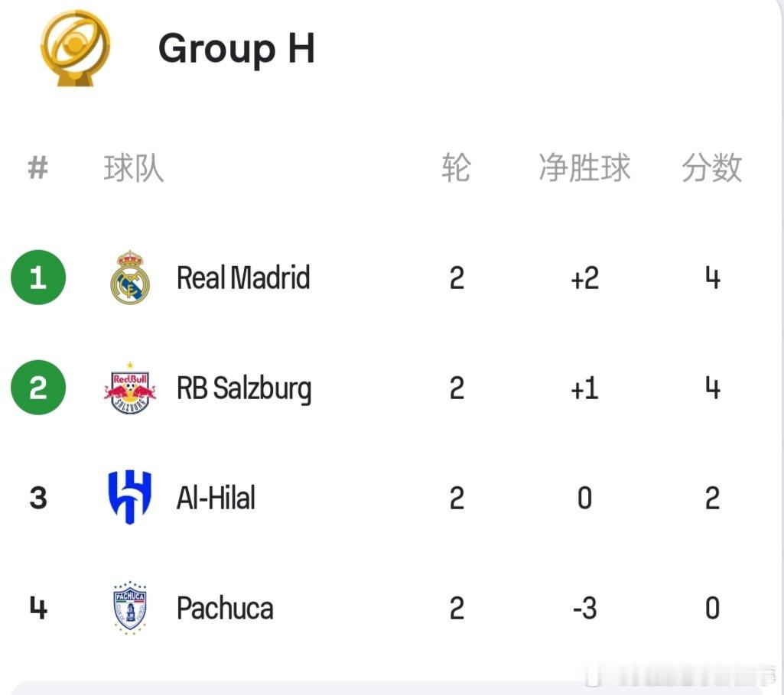Sort by 轮 column header
This screenshot has height=695, width=784.
tap(456, 168)
